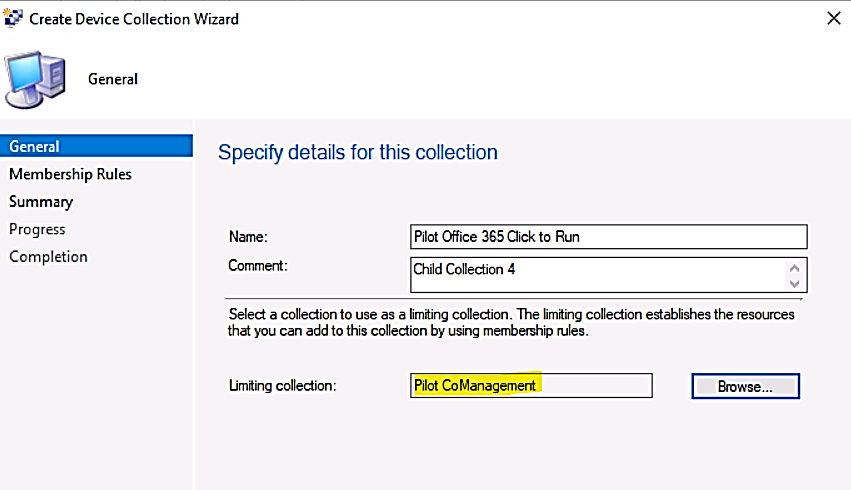This screenshot has height=490, width=851.
Task: Select the Progress step in the sidebar
Action: click(37, 230)
